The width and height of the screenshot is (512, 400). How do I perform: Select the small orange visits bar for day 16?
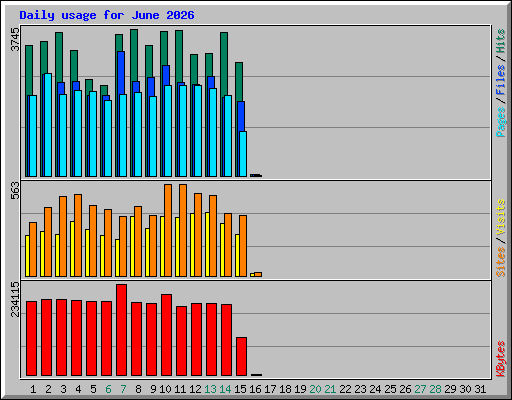click(x=258, y=274)
